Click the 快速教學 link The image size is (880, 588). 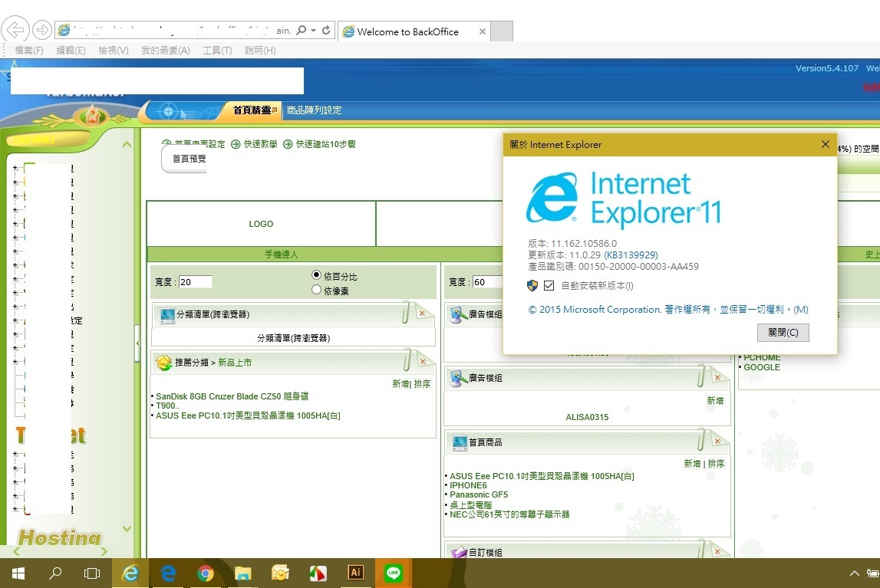pyautogui.click(x=260, y=144)
